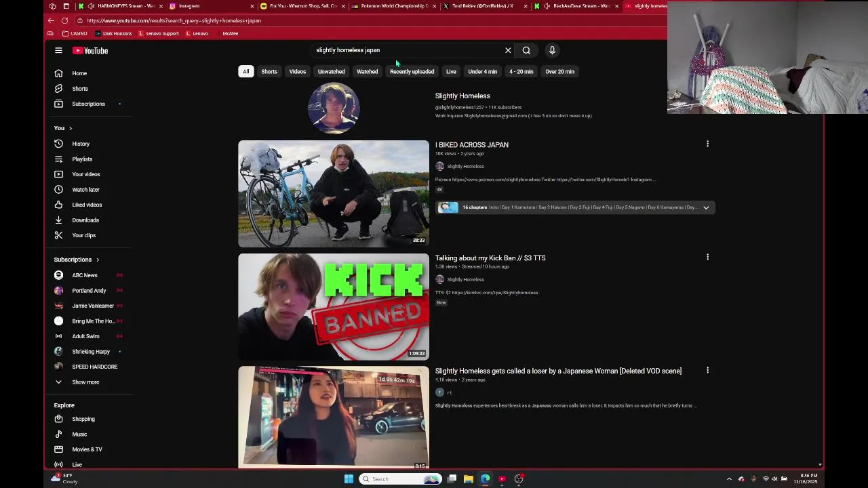Open Talking about my Kick Ban title
This screenshot has width=868, height=488.
tap(490, 258)
